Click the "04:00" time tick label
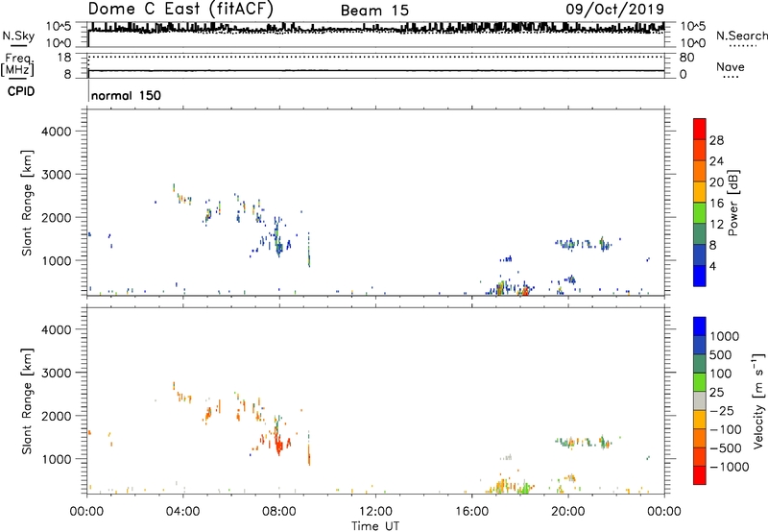768x532 pixels. [x=182, y=512]
